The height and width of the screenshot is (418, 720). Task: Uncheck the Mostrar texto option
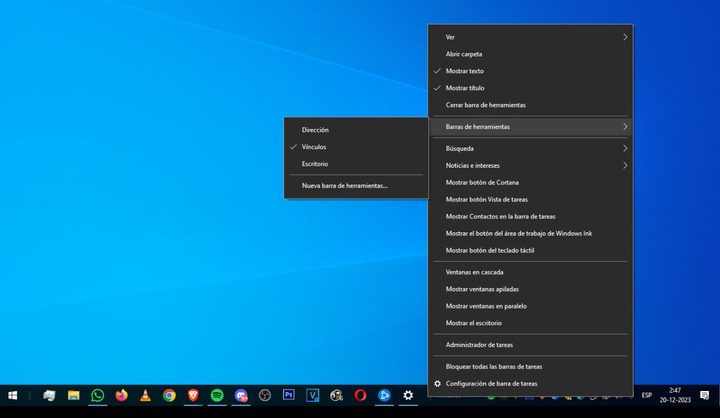click(465, 71)
